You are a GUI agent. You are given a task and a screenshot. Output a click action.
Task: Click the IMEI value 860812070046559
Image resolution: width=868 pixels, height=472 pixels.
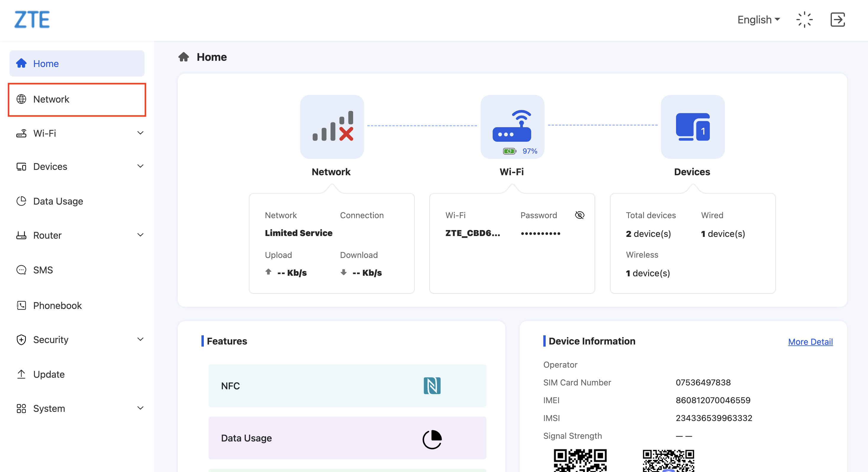pyautogui.click(x=713, y=400)
